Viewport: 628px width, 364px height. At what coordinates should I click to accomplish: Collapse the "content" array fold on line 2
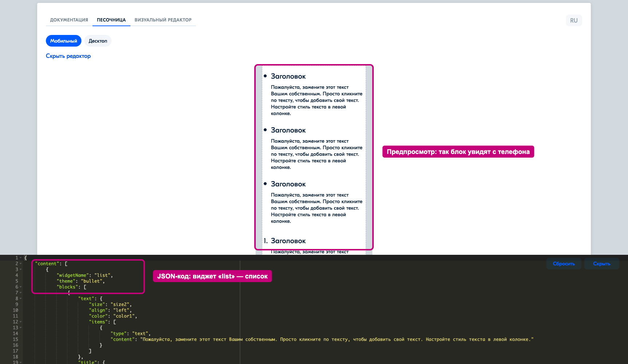(21, 264)
